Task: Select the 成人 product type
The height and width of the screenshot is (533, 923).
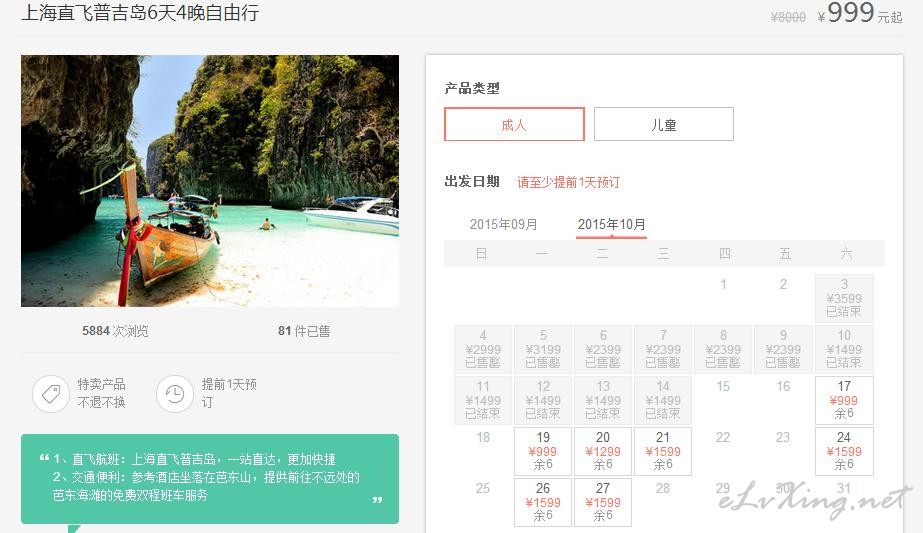Action: [x=514, y=124]
